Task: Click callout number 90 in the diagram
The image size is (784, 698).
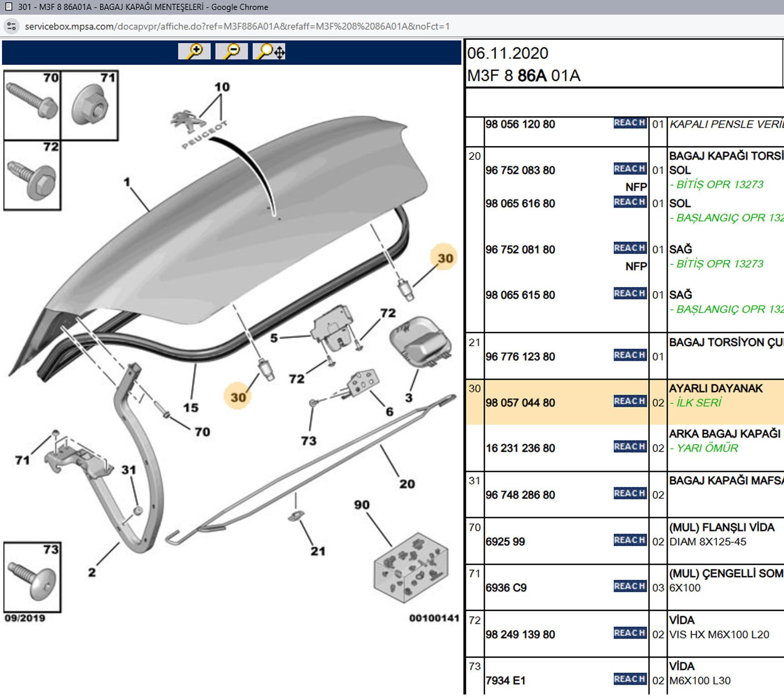Action: (x=362, y=505)
